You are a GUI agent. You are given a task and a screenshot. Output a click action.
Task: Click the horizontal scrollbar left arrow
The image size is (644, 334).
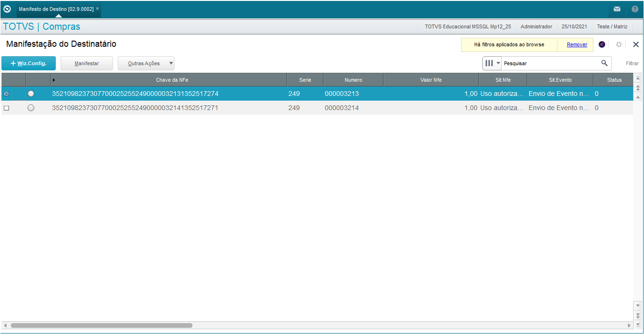coord(5,325)
